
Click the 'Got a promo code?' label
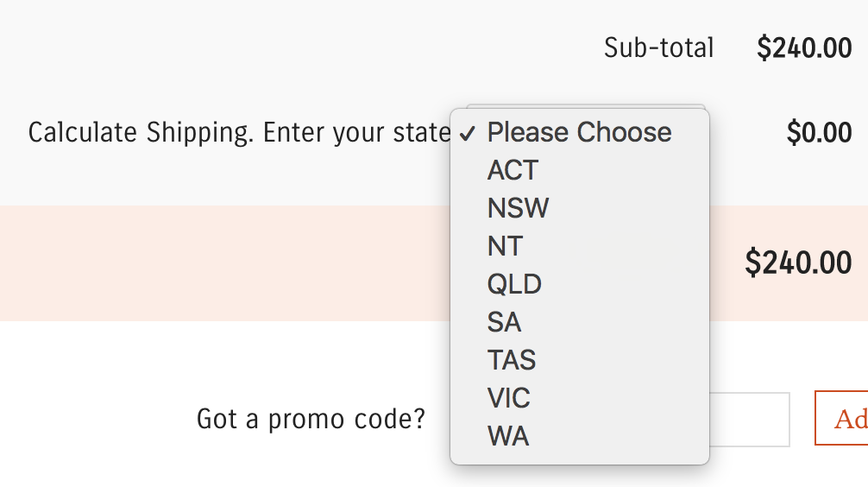click(x=311, y=420)
